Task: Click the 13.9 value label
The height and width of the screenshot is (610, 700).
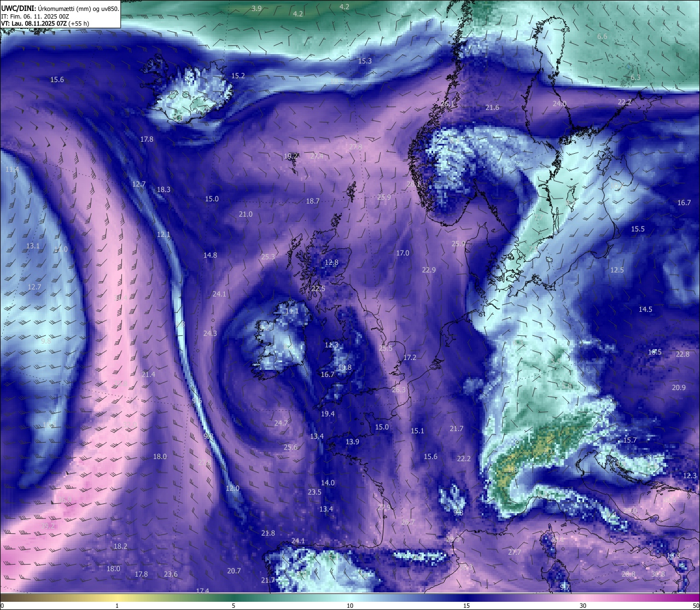Action: point(352,441)
